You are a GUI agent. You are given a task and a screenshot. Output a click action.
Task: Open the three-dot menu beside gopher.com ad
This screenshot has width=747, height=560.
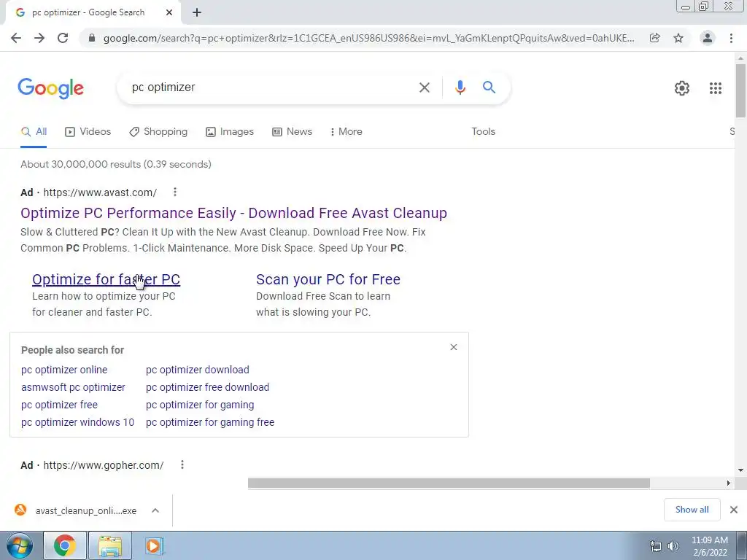(x=182, y=464)
